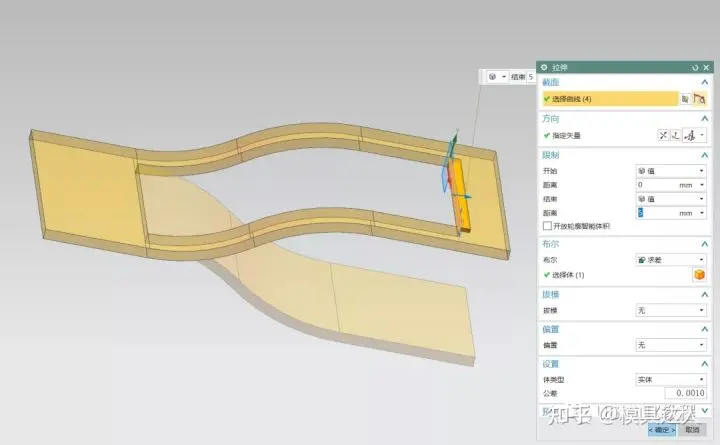Click the gear settings icon in dialog title
This screenshot has height=445, width=720.
click(x=546, y=66)
